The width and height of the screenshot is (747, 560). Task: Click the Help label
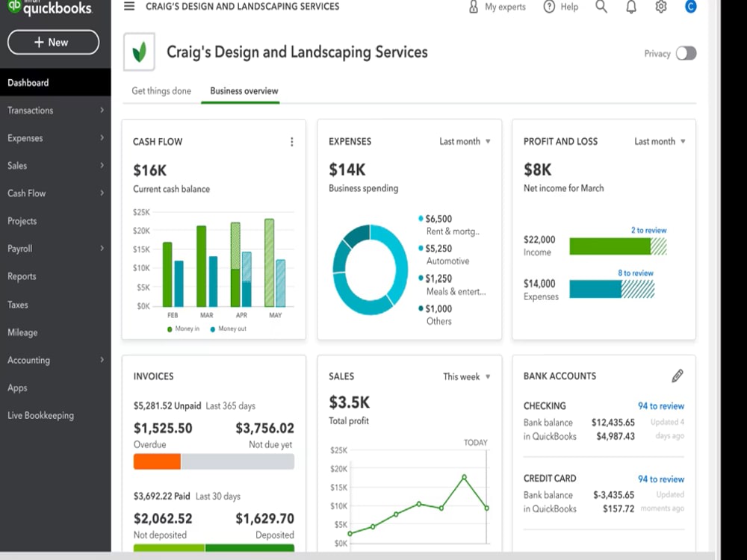569,7
